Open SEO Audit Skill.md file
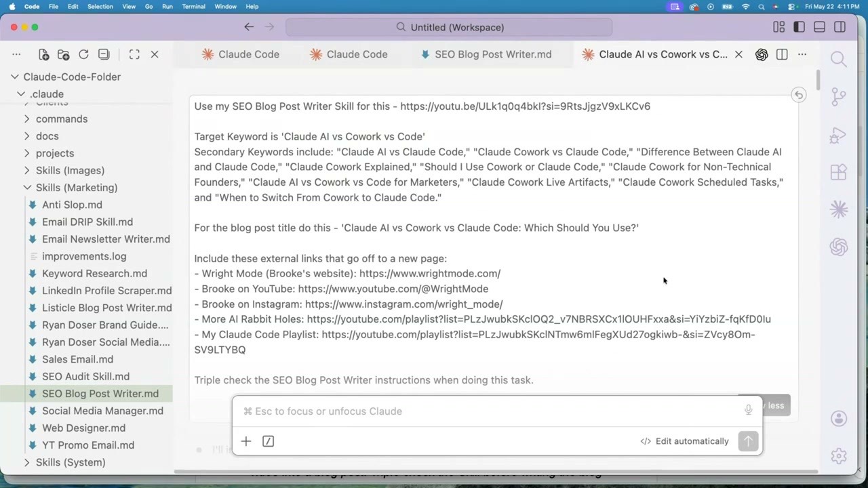 (86, 376)
